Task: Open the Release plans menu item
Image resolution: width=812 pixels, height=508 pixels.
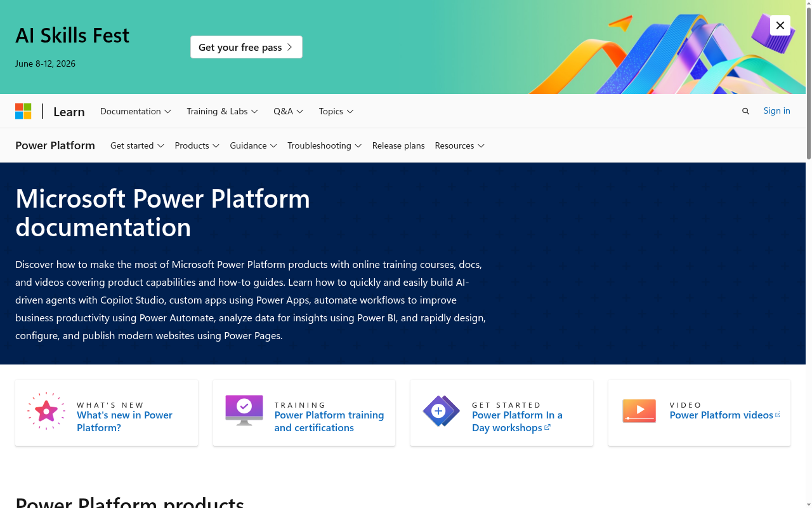Action: click(398, 145)
